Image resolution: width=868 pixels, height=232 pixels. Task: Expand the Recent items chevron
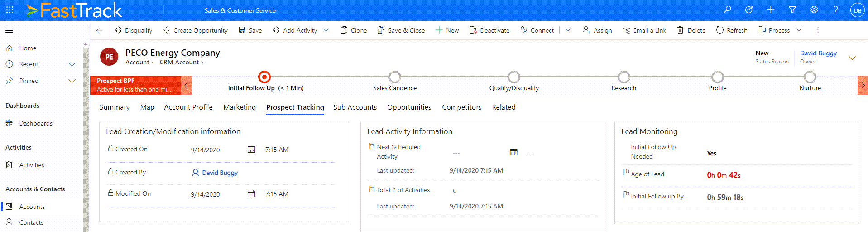[x=72, y=64]
